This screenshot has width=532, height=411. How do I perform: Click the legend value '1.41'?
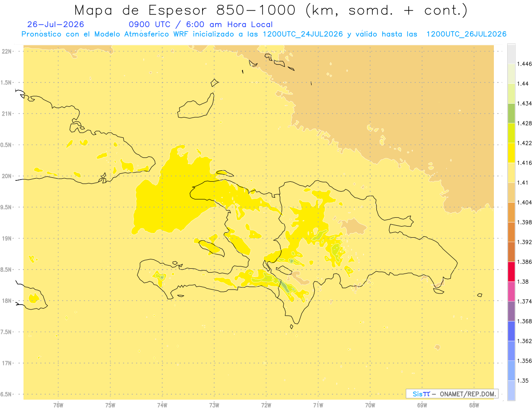[x=523, y=183]
